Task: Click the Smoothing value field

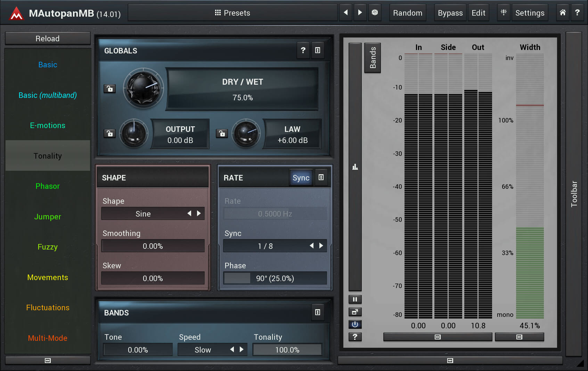Action: pos(153,246)
